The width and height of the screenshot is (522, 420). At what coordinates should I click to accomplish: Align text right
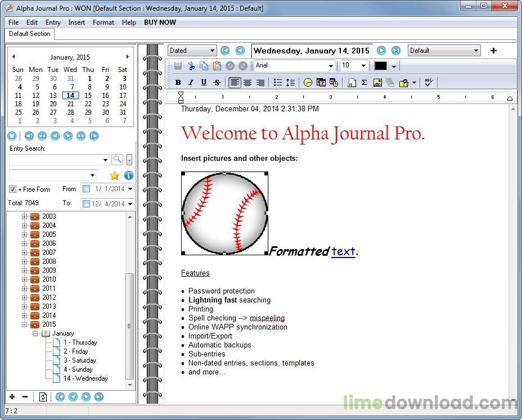pyautogui.click(x=260, y=83)
